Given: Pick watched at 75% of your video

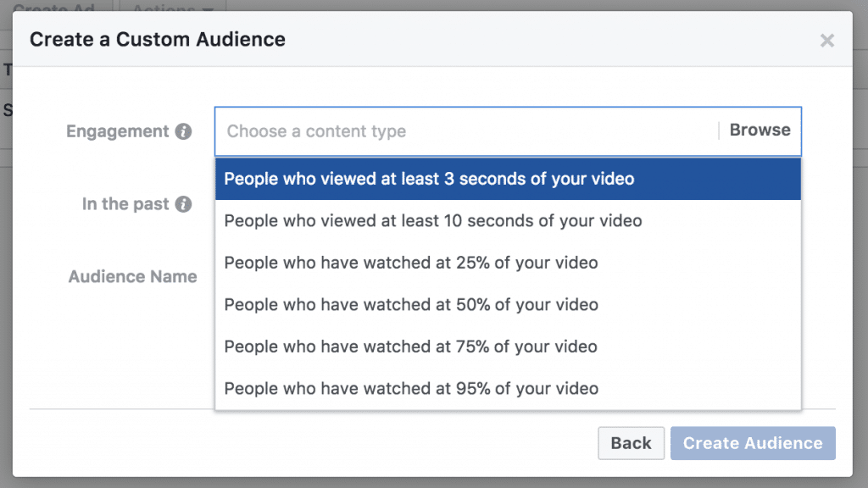Looking at the screenshot, I should pyautogui.click(x=508, y=347).
